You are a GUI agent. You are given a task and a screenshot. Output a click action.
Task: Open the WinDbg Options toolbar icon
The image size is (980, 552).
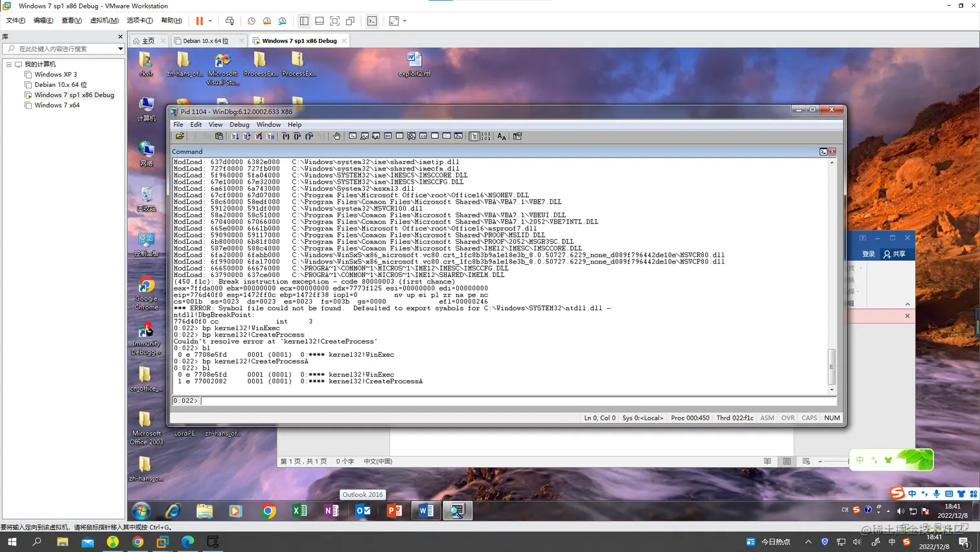[x=517, y=136]
